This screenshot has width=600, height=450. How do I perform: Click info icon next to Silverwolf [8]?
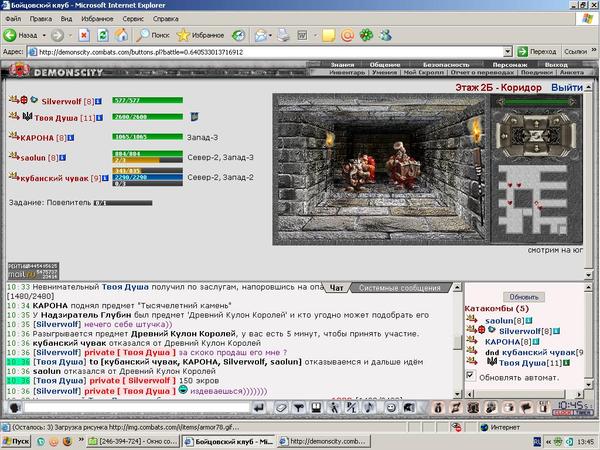[x=98, y=101]
